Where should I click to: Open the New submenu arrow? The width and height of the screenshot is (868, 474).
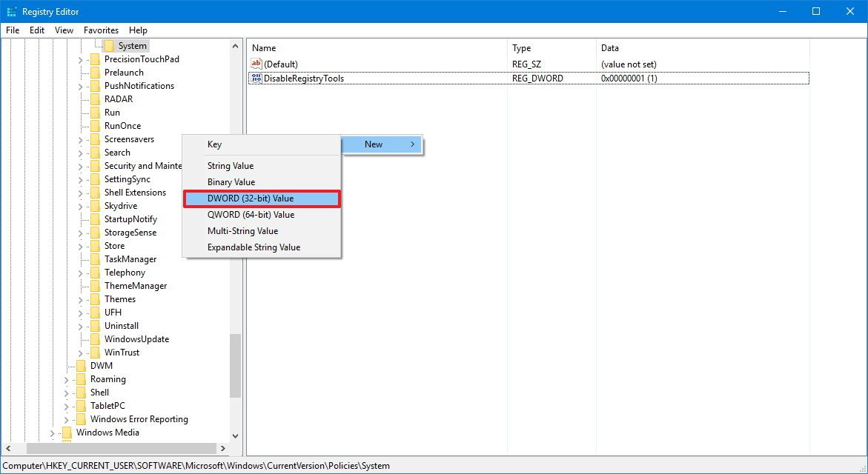pyautogui.click(x=413, y=144)
